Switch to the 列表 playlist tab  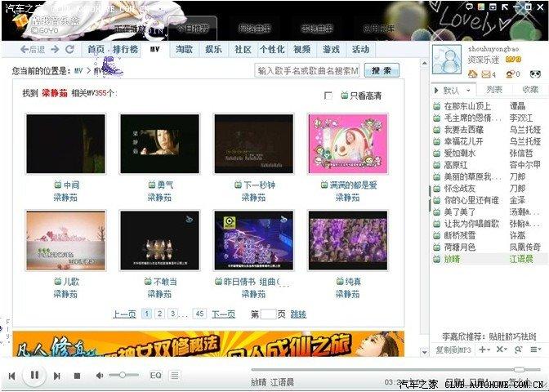pos(494,90)
